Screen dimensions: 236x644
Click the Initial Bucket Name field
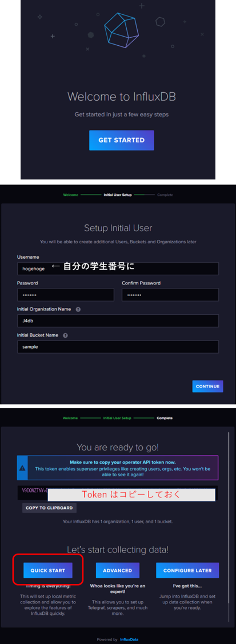click(118, 347)
